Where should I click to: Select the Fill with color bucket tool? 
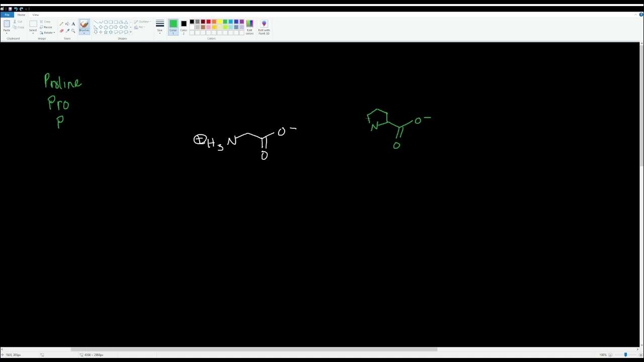click(67, 24)
